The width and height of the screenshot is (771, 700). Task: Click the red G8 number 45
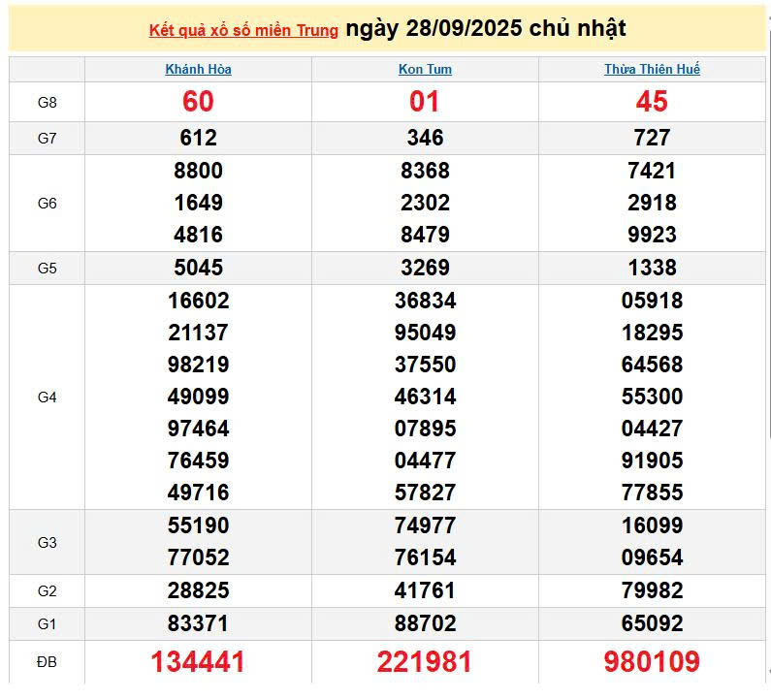(652, 101)
